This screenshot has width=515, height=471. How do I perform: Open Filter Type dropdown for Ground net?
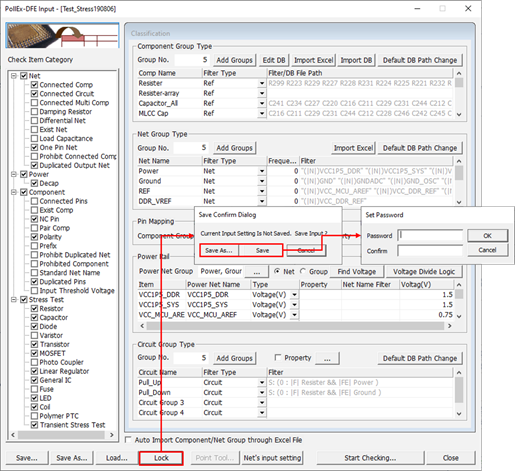262,181
